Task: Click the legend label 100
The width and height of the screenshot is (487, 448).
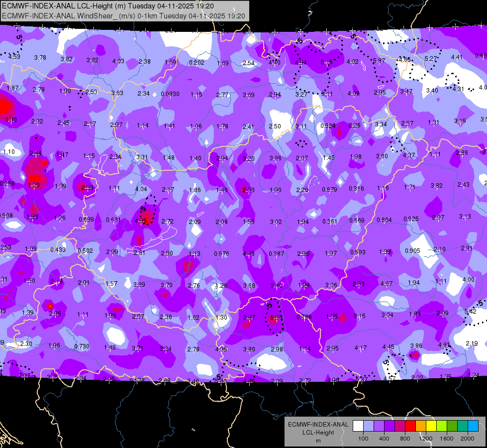Action: (x=363, y=439)
